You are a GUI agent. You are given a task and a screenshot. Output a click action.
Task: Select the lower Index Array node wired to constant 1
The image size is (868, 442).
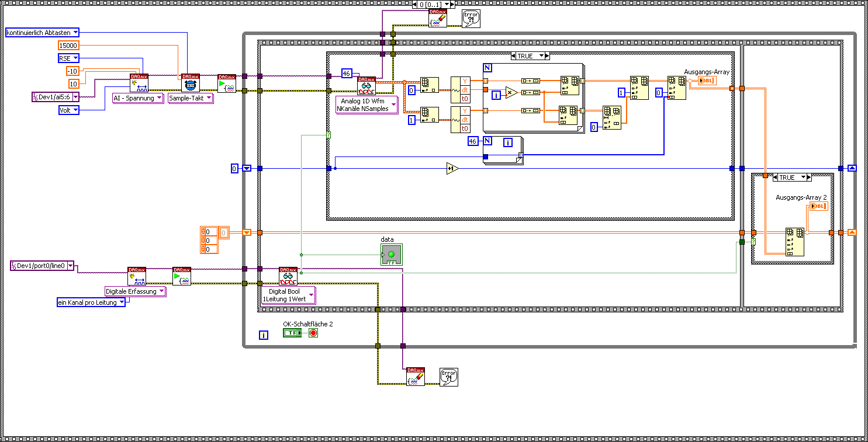point(430,115)
